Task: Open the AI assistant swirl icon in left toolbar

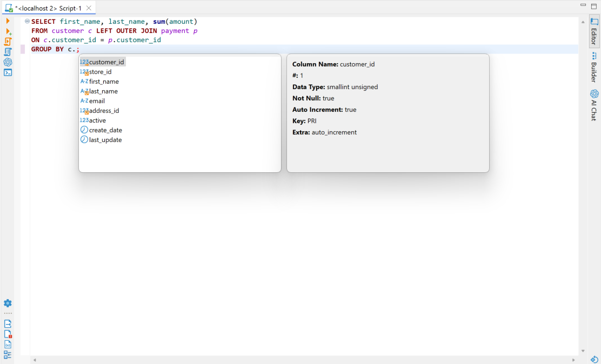Action: 8,62
